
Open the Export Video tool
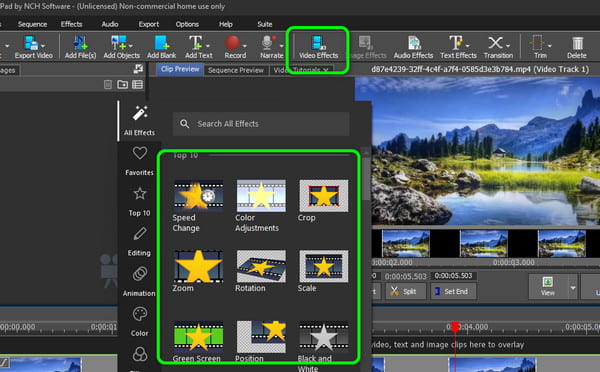click(x=33, y=47)
